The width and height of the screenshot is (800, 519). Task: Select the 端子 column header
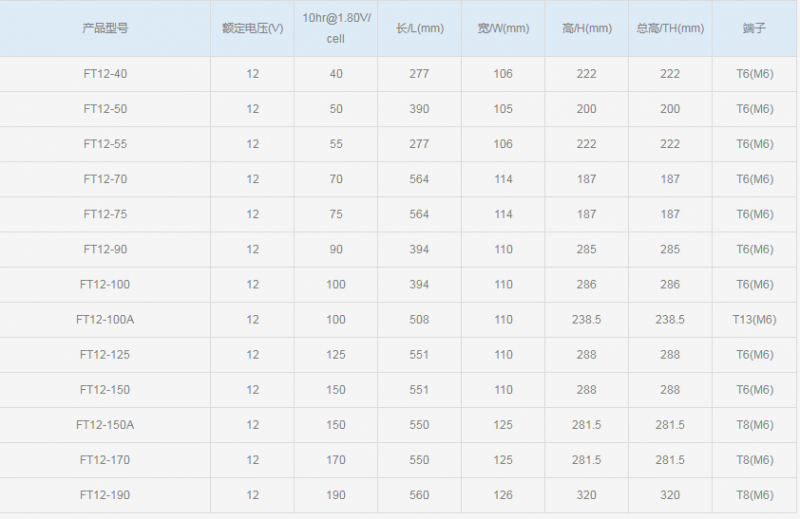(x=755, y=28)
